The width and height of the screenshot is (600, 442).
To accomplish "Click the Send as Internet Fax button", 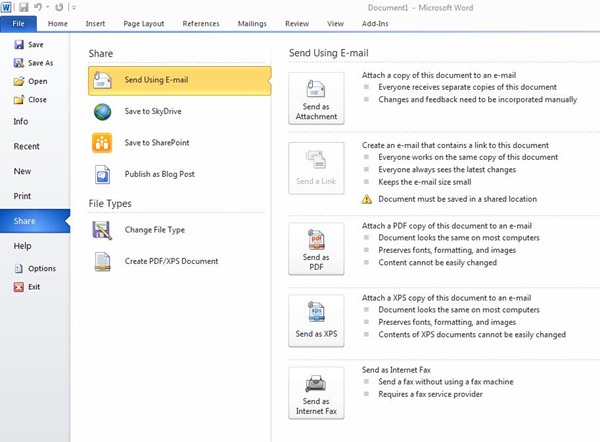I will pos(315,394).
